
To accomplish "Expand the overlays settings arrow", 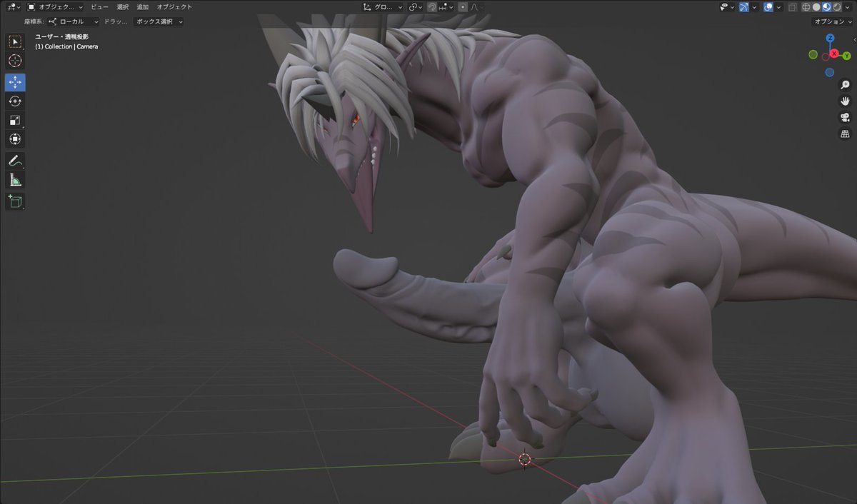I will coord(778,7).
